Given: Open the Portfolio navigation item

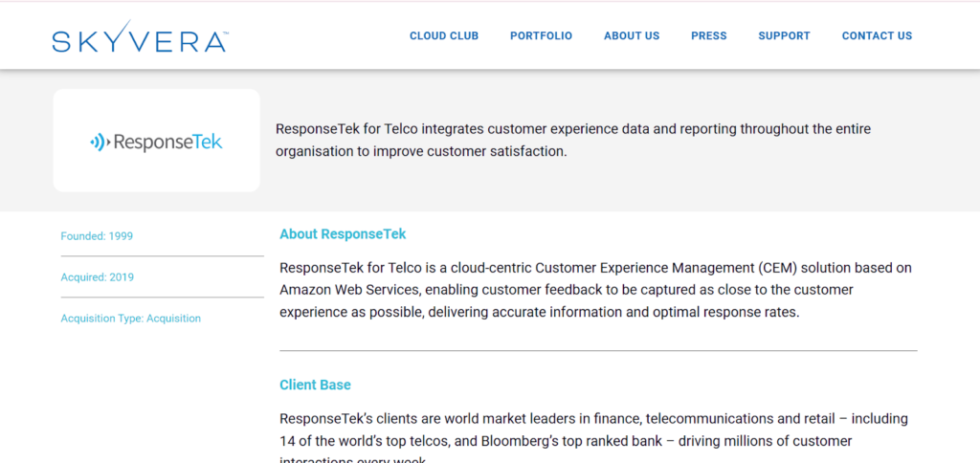Looking at the screenshot, I should [x=542, y=35].
